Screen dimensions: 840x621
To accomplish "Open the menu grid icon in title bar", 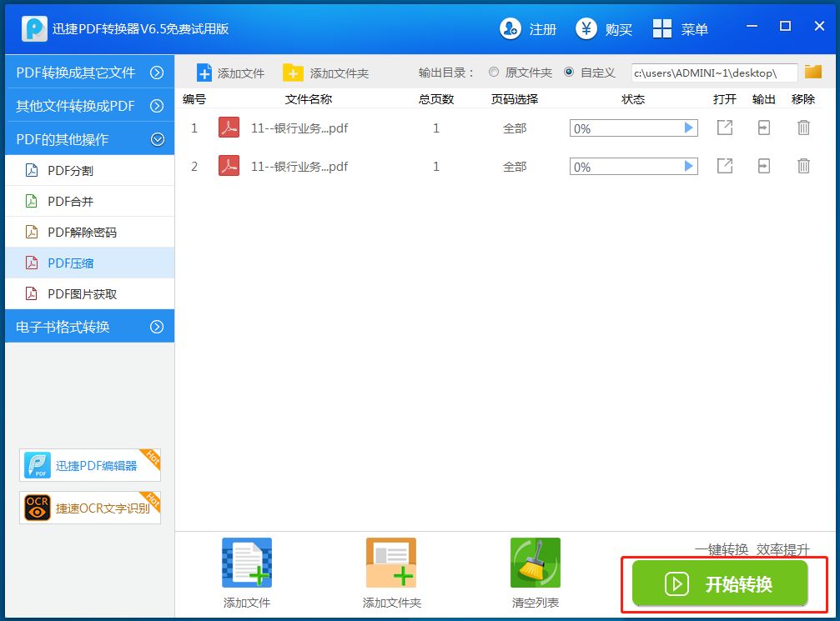I will [662, 29].
